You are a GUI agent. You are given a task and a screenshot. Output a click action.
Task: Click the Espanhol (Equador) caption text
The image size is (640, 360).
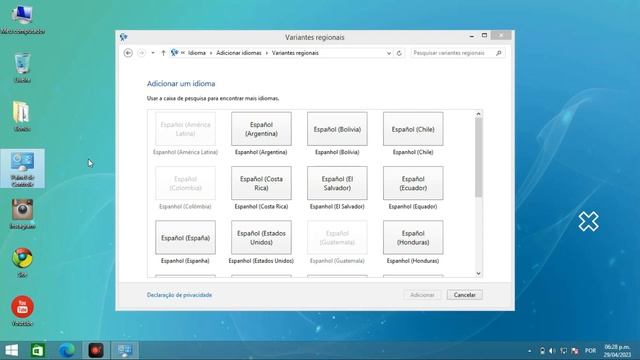pos(413,207)
